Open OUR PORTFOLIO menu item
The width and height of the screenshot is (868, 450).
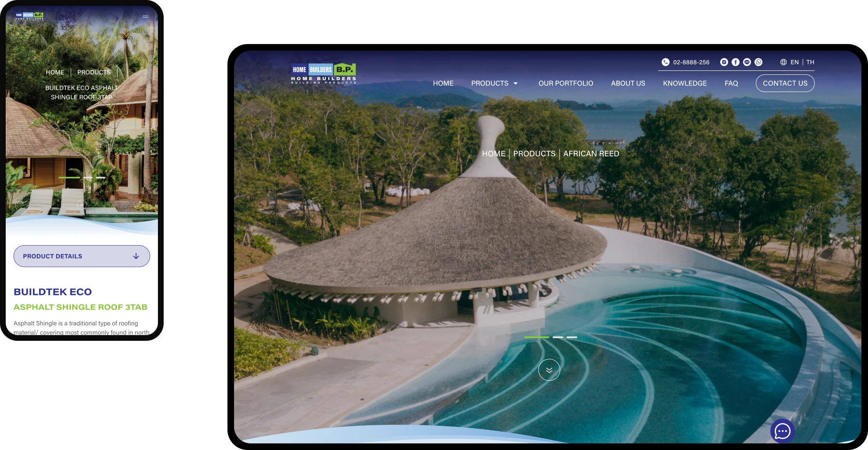(566, 83)
